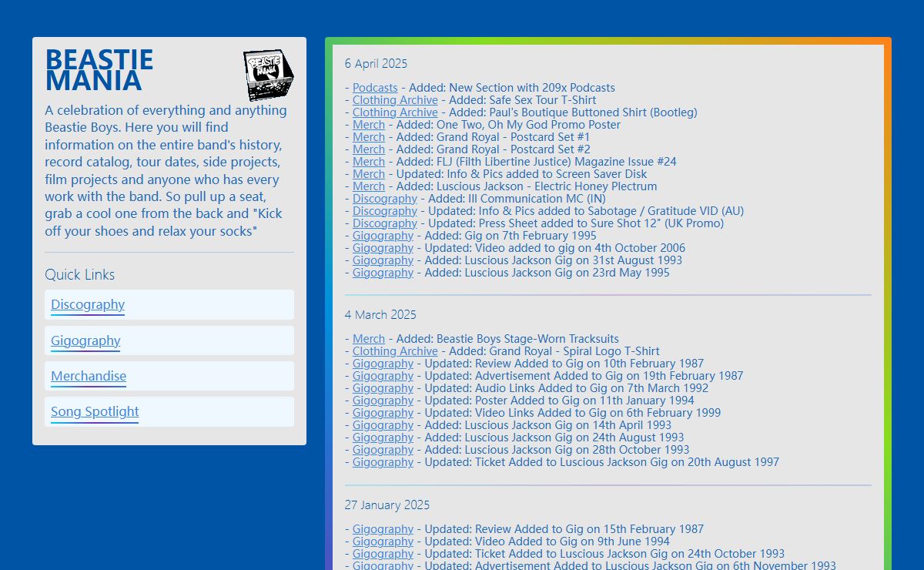
Task: Open Gigography link for Luscious Jackson 28th October 1993
Action: (383, 450)
